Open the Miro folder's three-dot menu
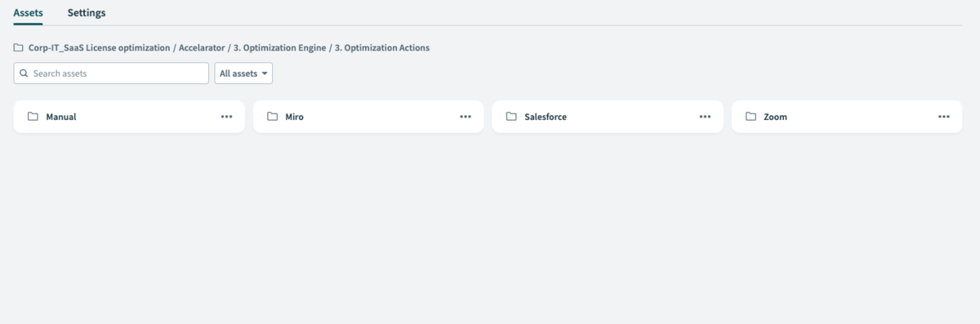Screen dimensions: 980x324 [465, 117]
